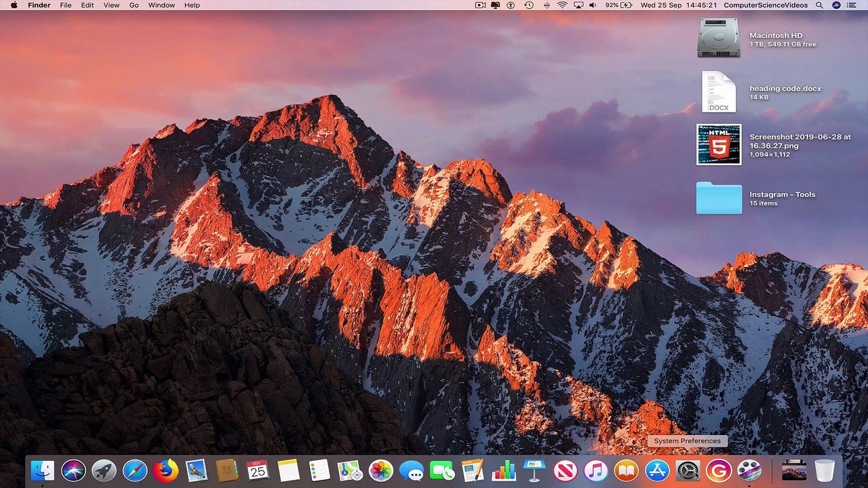
Task: Launch Safari from the Dock
Action: click(x=135, y=470)
